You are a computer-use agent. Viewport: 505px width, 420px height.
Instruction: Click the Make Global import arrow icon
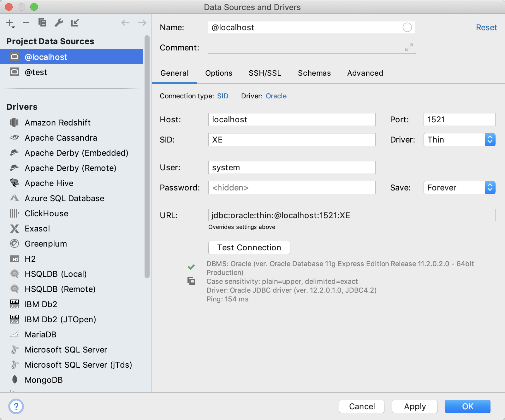coord(75,23)
